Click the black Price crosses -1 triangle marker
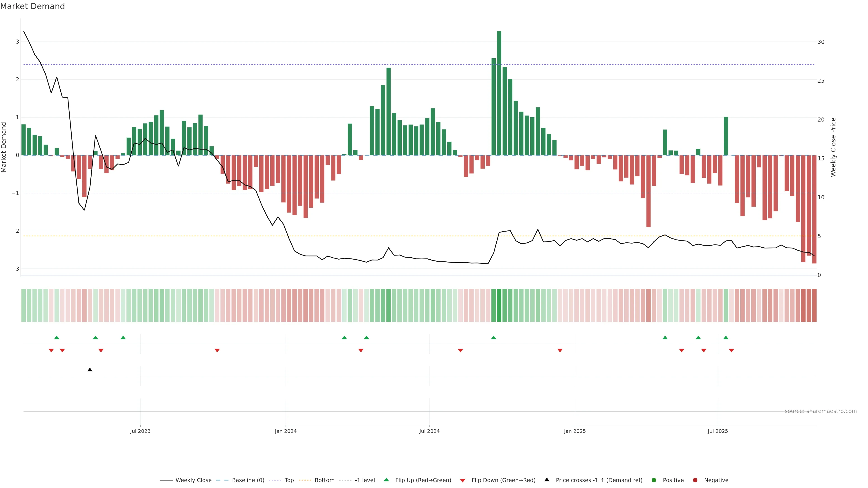868x488 pixels. click(90, 370)
